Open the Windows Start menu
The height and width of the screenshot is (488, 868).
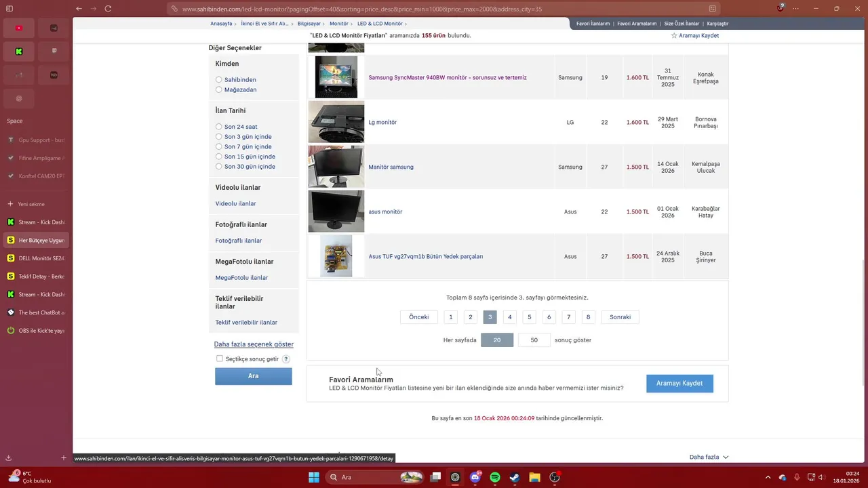click(x=314, y=477)
